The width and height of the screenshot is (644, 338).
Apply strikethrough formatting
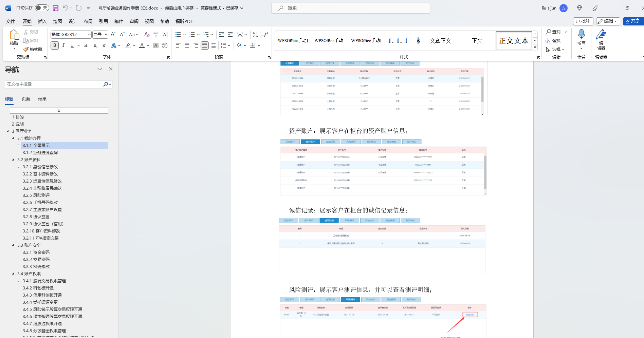[86, 45]
